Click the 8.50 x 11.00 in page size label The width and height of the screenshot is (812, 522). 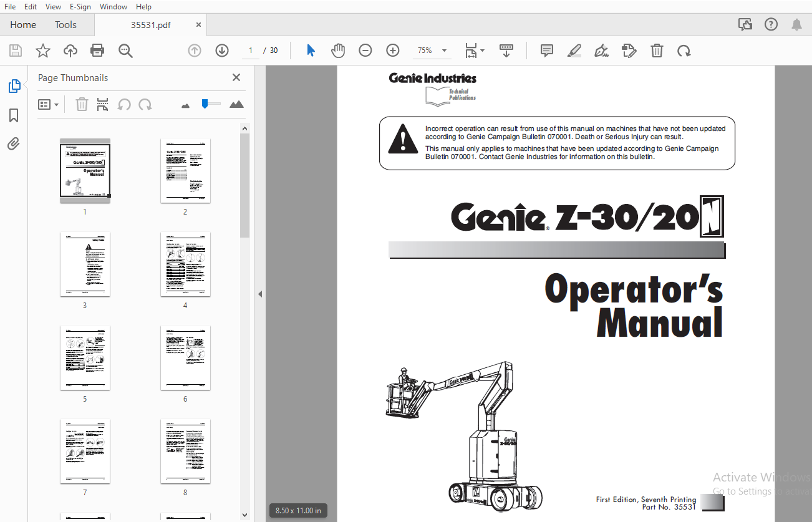[x=299, y=511]
